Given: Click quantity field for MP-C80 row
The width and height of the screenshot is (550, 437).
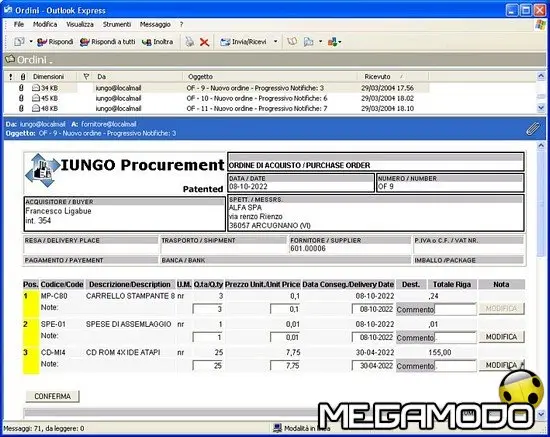Looking at the screenshot, I should [x=208, y=309].
